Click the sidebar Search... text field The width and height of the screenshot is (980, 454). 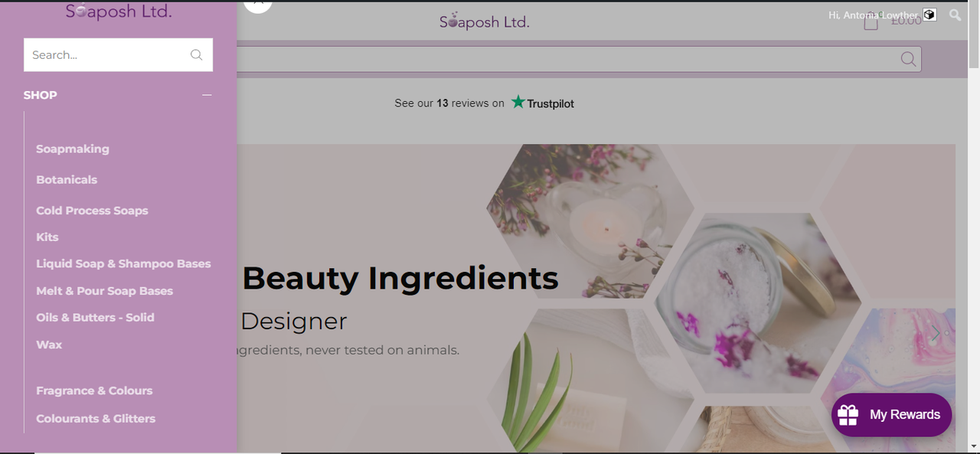coord(118,55)
